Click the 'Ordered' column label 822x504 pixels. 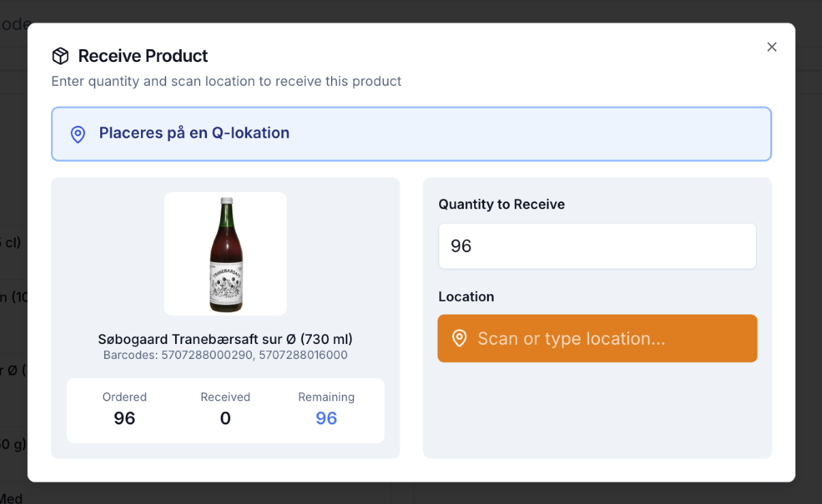click(125, 397)
